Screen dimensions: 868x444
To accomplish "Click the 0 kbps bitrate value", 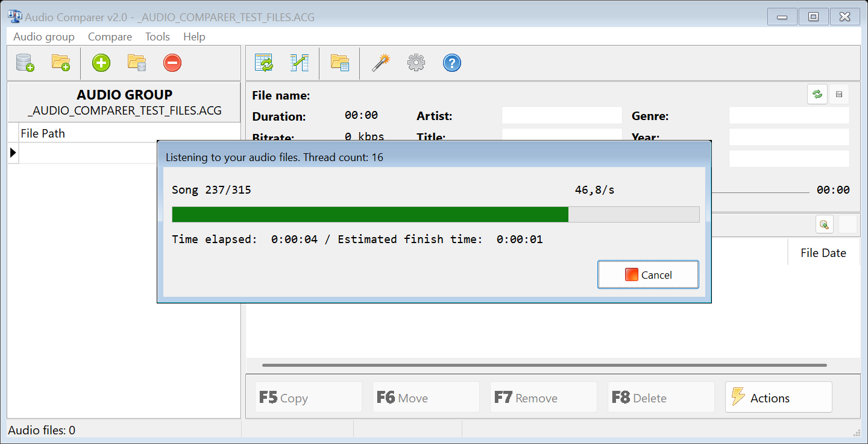I will pos(364,136).
